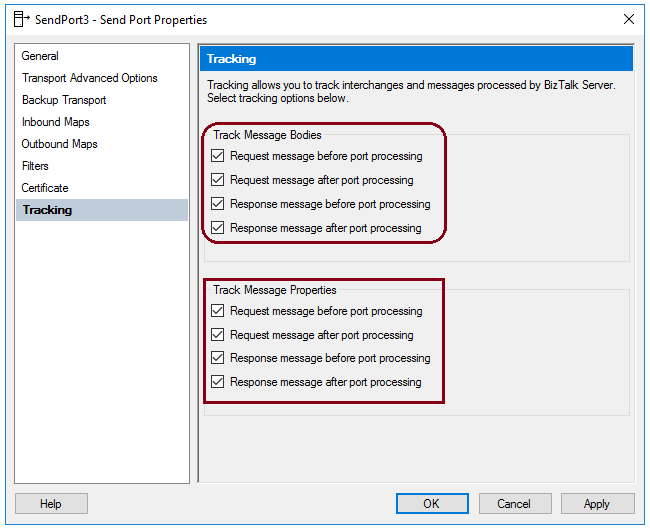Select the Tracking page in sidebar
650x529 pixels.
(x=47, y=210)
